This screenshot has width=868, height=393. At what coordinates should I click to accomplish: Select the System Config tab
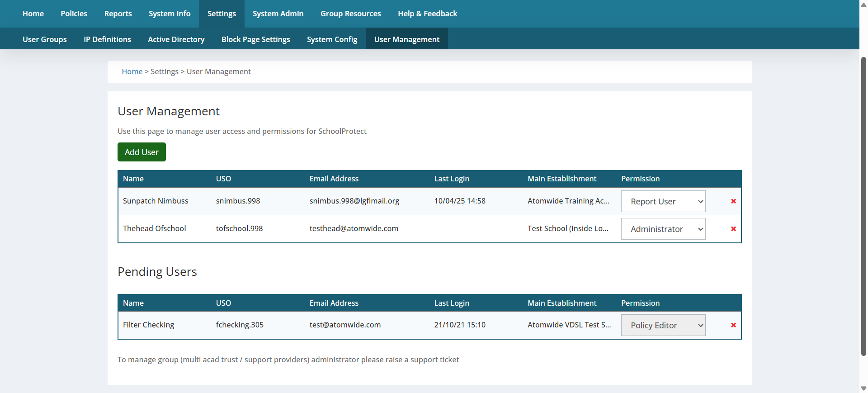coord(332,39)
